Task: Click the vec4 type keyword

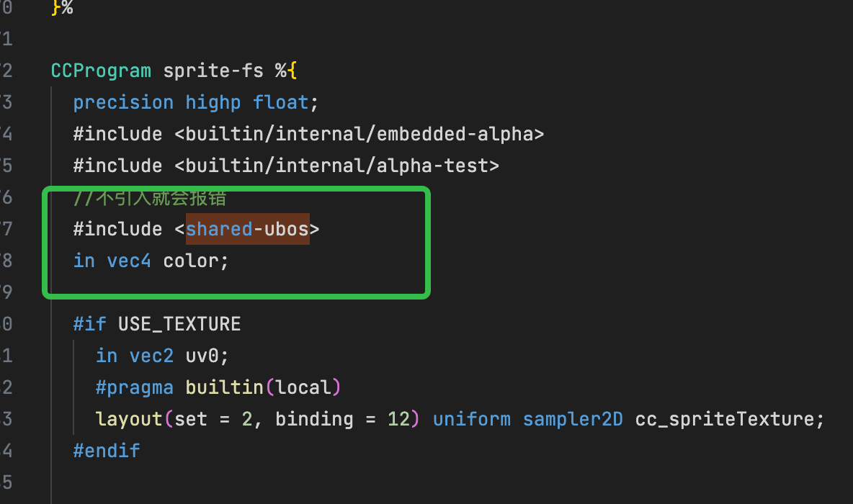Action: (x=129, y=261)
